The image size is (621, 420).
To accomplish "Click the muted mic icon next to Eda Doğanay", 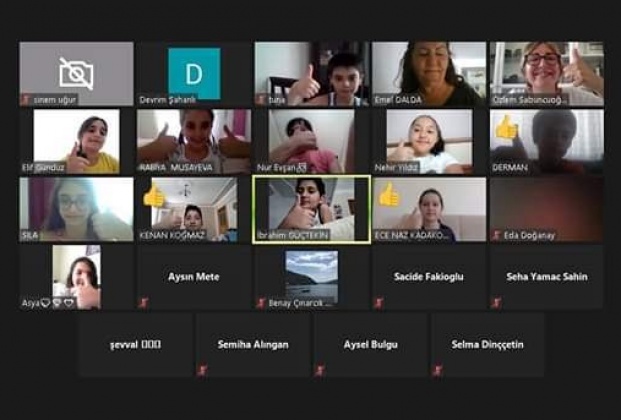I will coord(497,235).
